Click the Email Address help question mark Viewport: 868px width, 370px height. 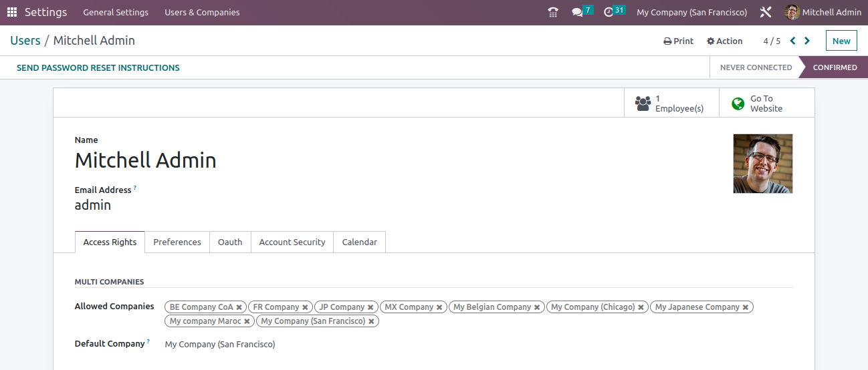(x=135, y=188)
